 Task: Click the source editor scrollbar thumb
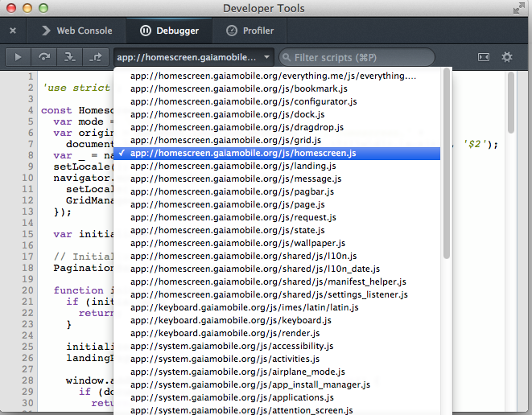[511, 103]
